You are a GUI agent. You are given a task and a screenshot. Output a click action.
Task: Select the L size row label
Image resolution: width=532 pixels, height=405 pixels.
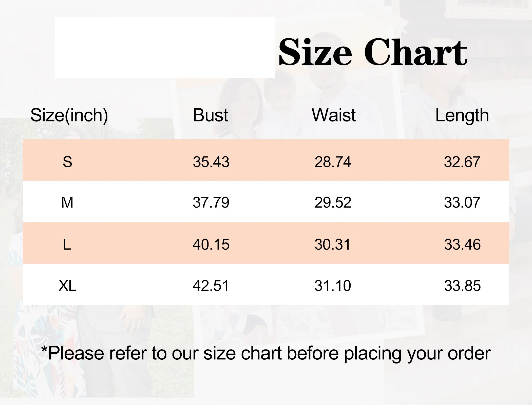pos(67,245)
